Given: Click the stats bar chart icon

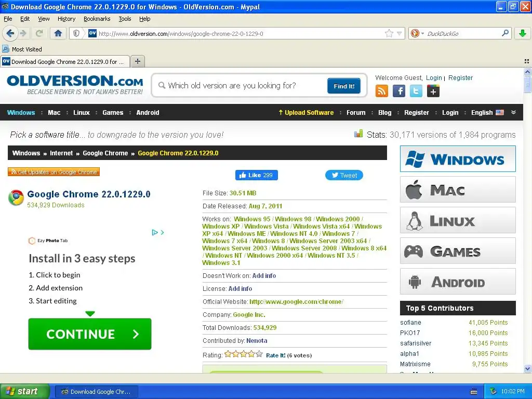Looking at the screenshot, I should click(358, 134).
